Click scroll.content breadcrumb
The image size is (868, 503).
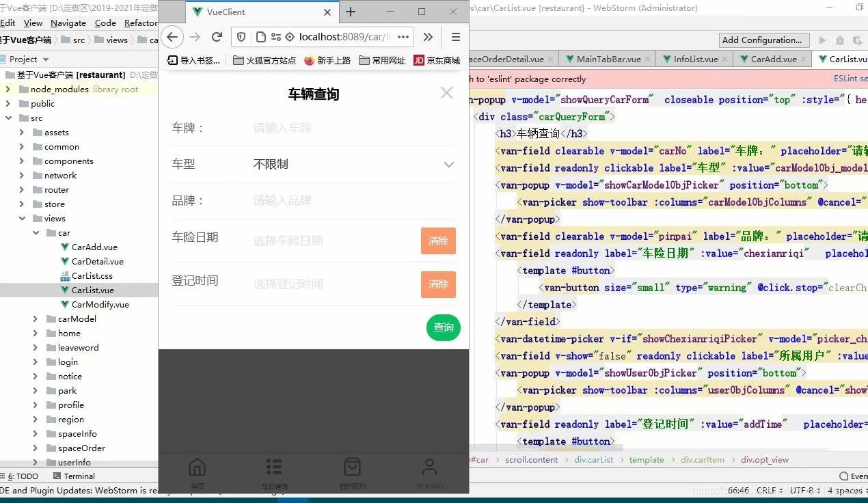coord(532,460)
